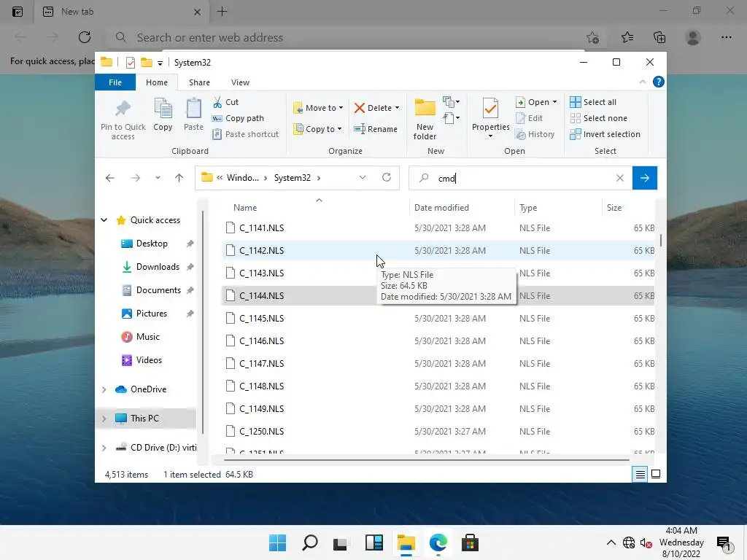Open address bar history dropdown

(x=363, y=178)
